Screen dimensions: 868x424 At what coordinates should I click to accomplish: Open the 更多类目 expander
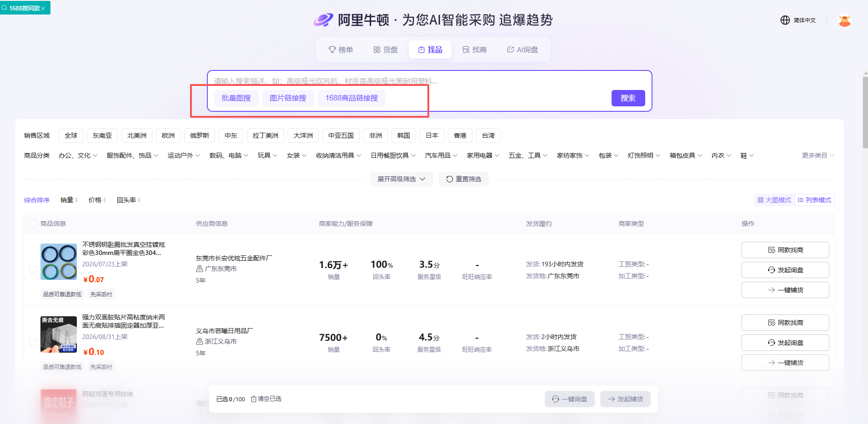818,155
